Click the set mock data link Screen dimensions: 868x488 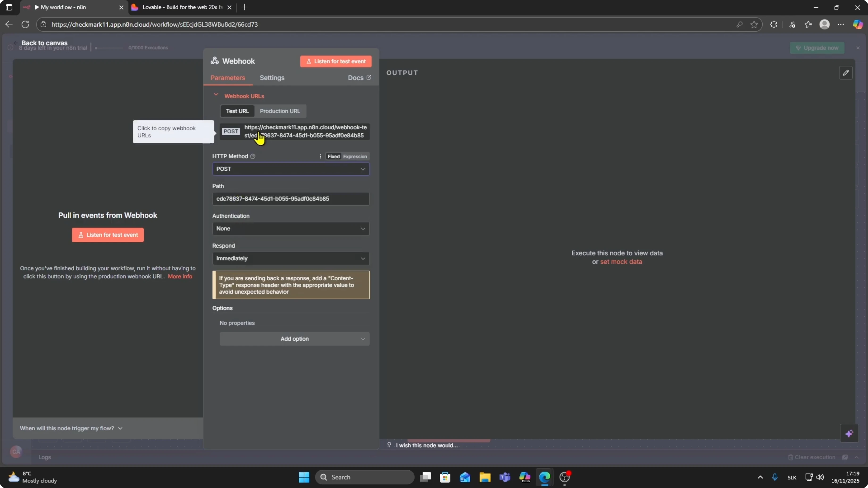621,262
